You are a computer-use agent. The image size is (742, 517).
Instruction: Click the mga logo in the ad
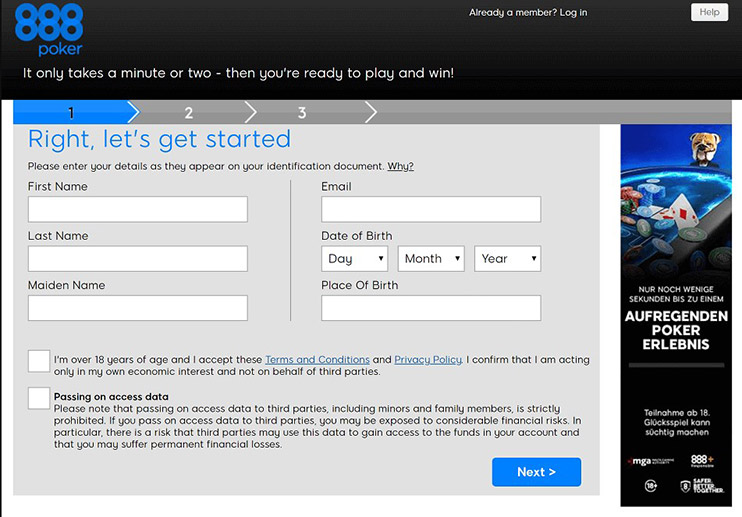tap(651, 461)
